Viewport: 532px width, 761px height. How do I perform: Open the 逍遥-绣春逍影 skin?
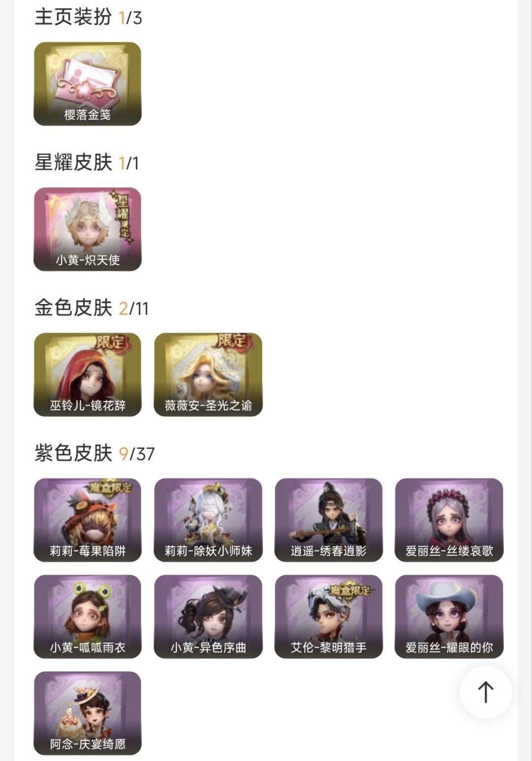(x=329, y=520)
